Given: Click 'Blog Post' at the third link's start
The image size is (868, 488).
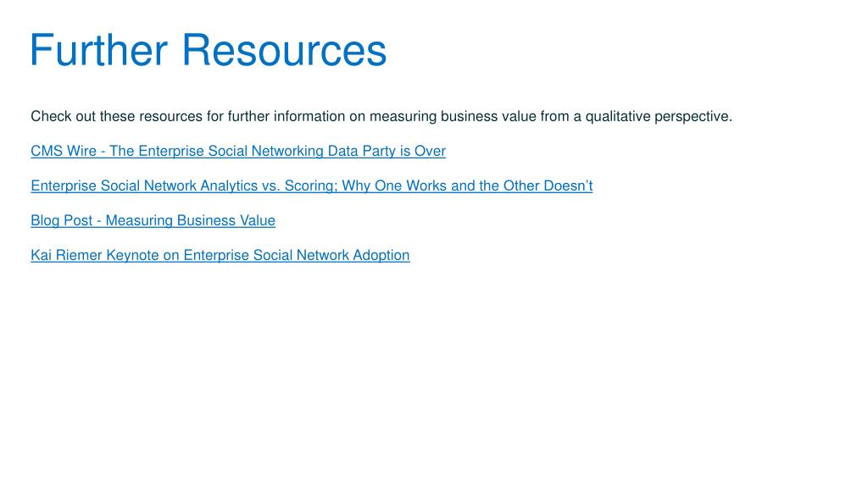Looking at the screenshot, I should pos(61,221).
